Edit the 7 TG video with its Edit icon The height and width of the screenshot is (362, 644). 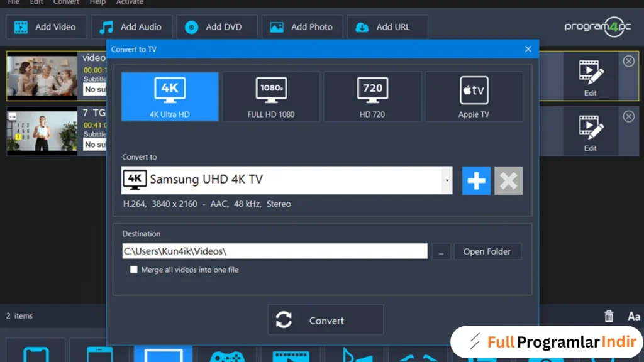[590, 133]
